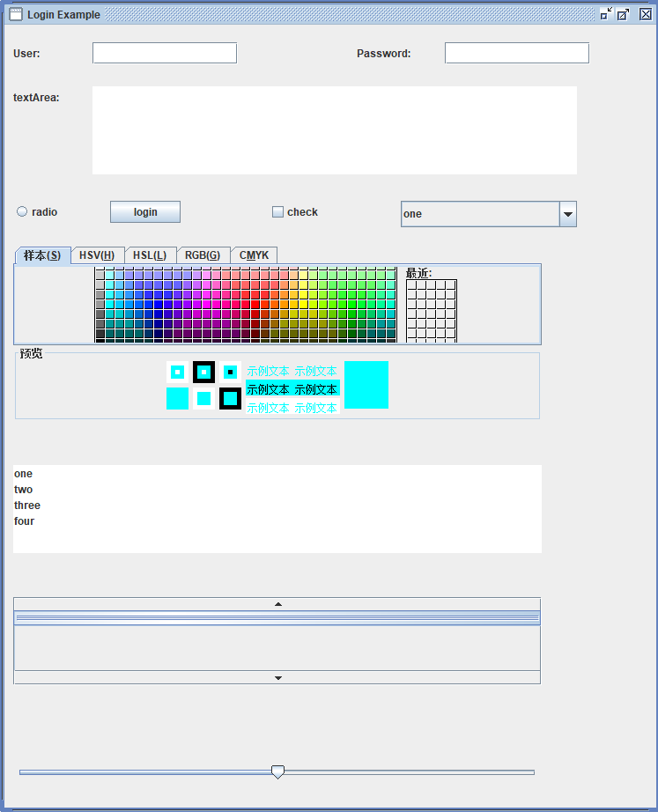This screenshot has height=812, width=658.
Task: Click the recent colors grid under 最近
Action: [432, 311]
